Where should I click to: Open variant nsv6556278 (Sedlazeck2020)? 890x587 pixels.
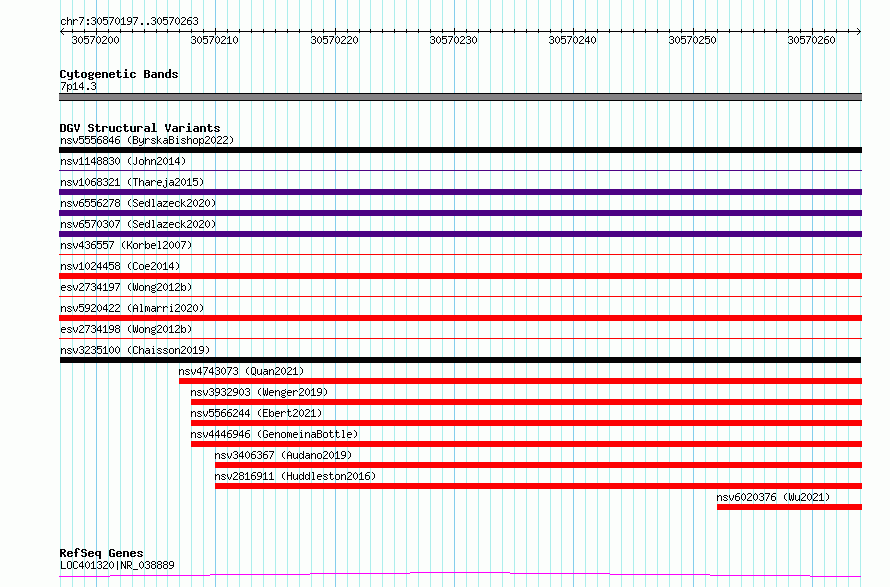point(138,203)
